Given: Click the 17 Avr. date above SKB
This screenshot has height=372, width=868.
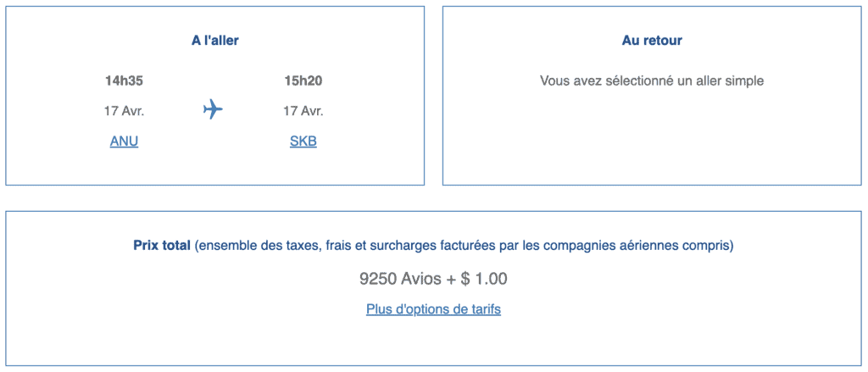Looking at the screenshot, I should tap(303, 111).
